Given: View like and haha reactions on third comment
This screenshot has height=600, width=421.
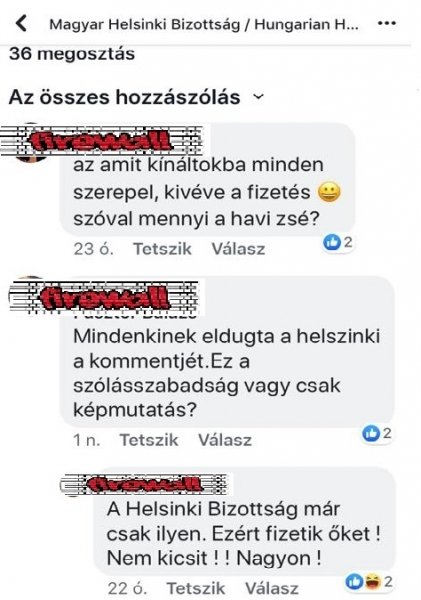Looking at the screenshot, I should (x=369, y=582).
